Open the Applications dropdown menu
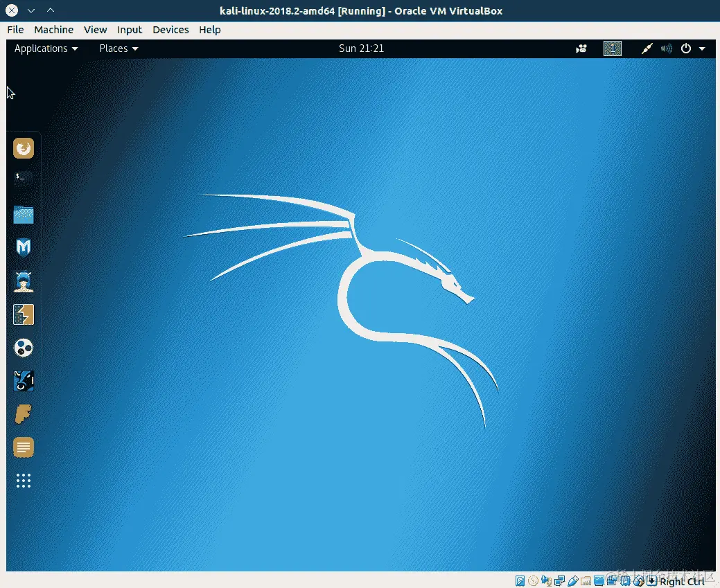Viewport: 720px width, 588px height. 46,48
